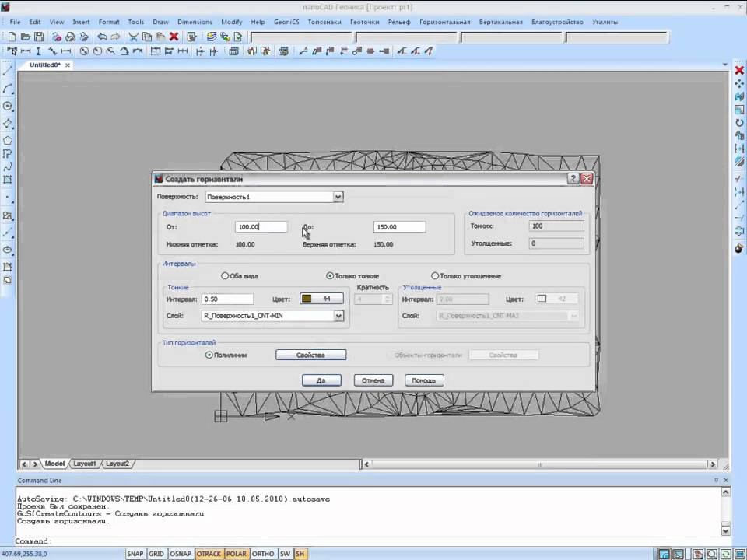The image size is (747, 560).
Task: Click the 'Отмена' cancel button
Action: tap(373, 380)
